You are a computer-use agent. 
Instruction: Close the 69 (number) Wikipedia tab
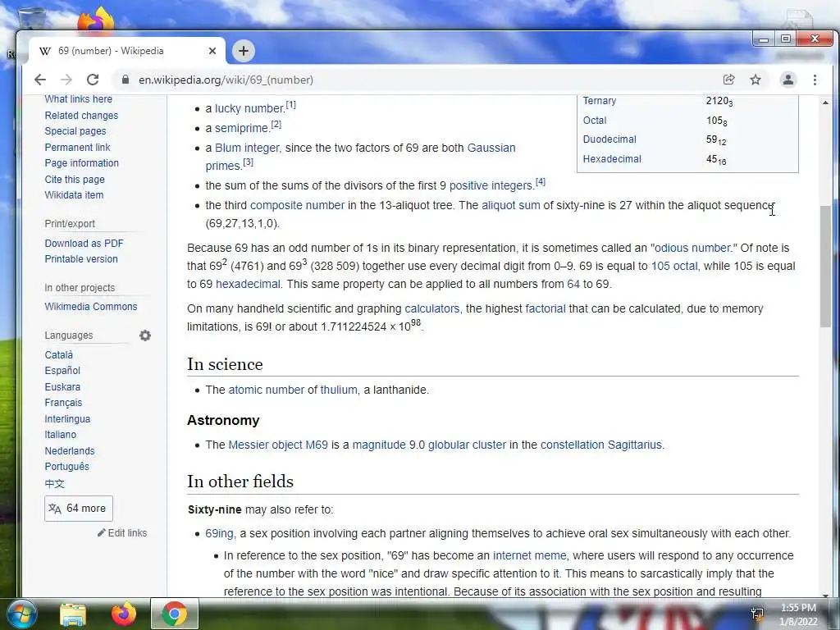(x=212, y=51)
